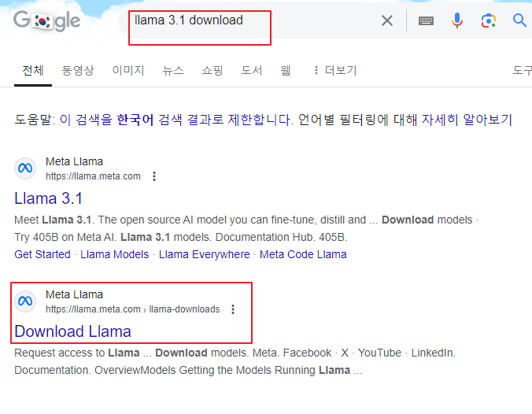Open three-dot menu beside llama-downloads URL
The width and height of the screenshot is (532, 414).
pyautogui.click(x=233, y=309)
